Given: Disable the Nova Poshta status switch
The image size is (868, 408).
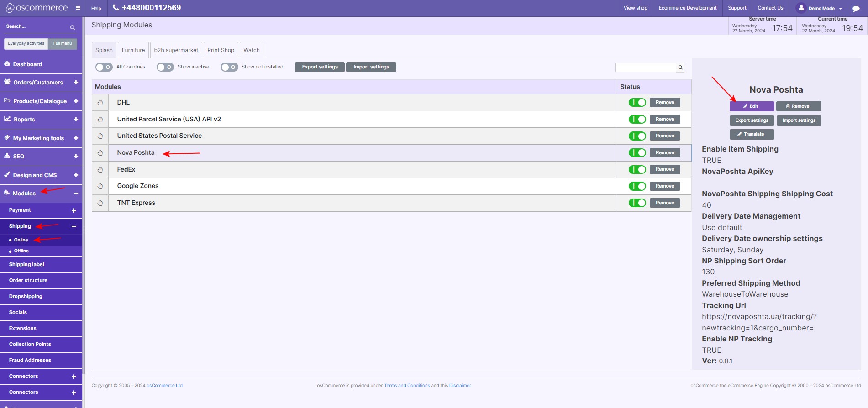Looking at the screenshot, I should pos(637,153).
